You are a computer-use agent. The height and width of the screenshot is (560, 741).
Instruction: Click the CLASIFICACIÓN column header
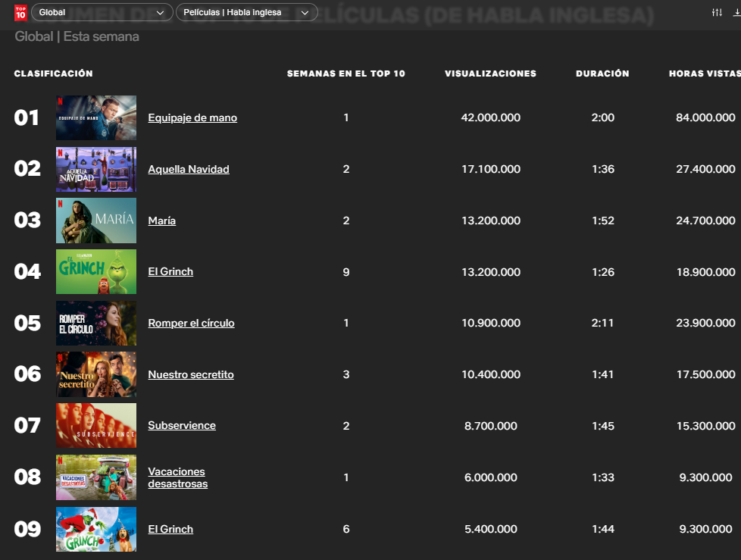coord(53,74)
